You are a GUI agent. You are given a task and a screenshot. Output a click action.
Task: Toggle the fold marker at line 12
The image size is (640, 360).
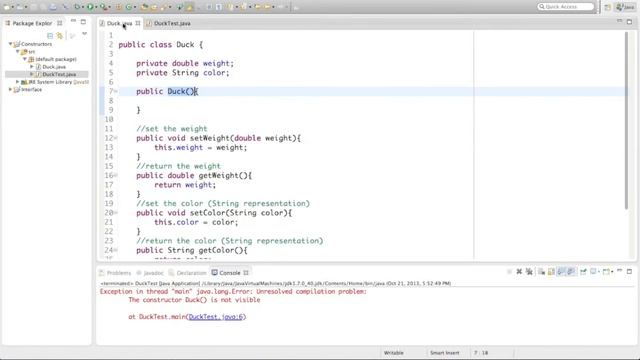116,138
